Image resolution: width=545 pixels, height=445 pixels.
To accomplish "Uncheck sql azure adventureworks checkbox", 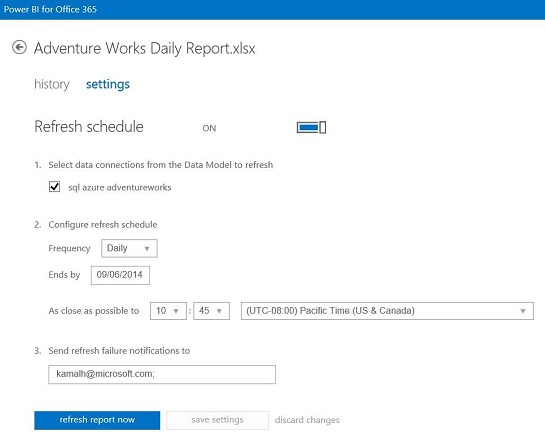I will point(55,187).
